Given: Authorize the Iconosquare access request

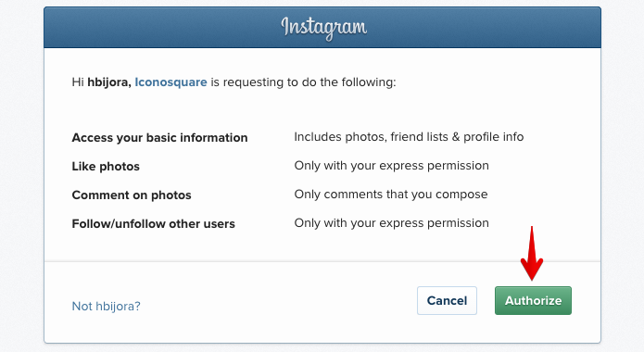Looking at the screenshot, I should 533,301.
